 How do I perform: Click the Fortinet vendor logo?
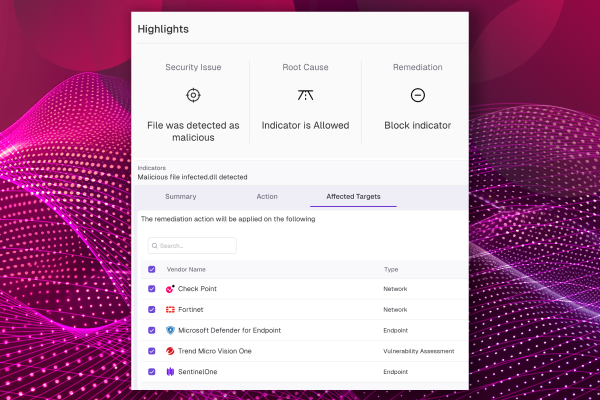pyautogui.click(x=170, y=310)
